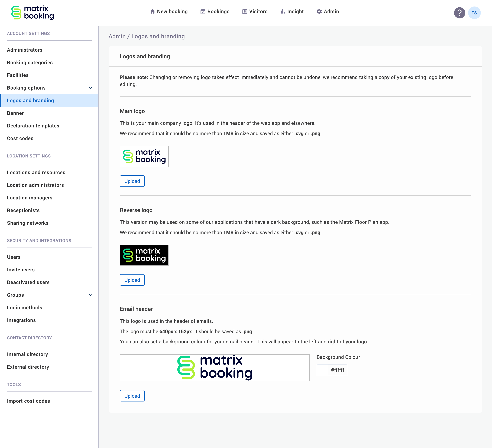Click the Admin gear icon
The width and height of the screenshot is (492, 448).
(x=319, y=11)
